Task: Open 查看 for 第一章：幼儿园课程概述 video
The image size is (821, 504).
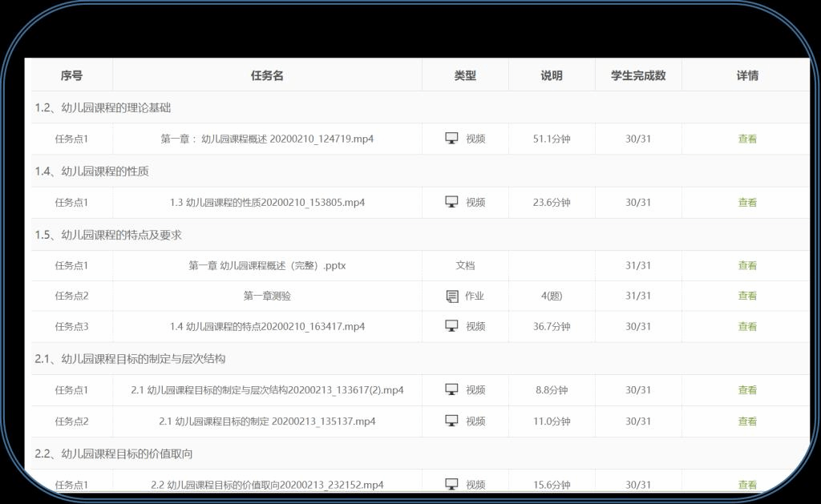Action: point(747,139)
